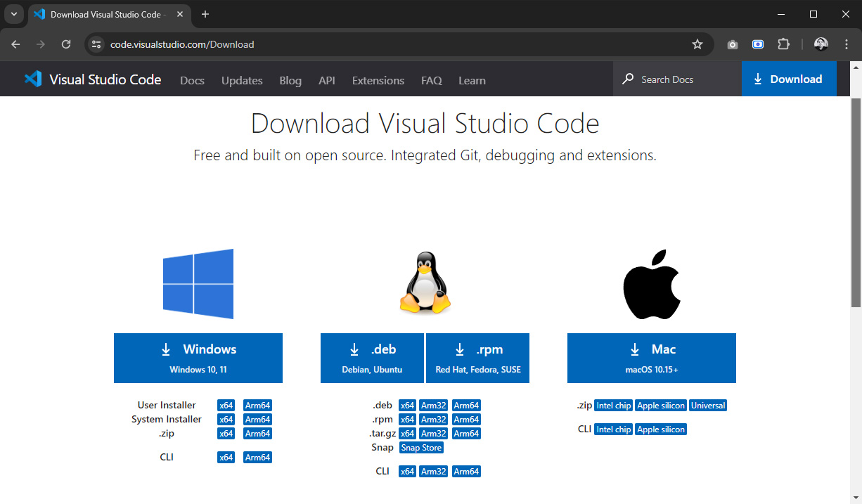Click Arm32 in Linux CLI row

click(434, 472)
